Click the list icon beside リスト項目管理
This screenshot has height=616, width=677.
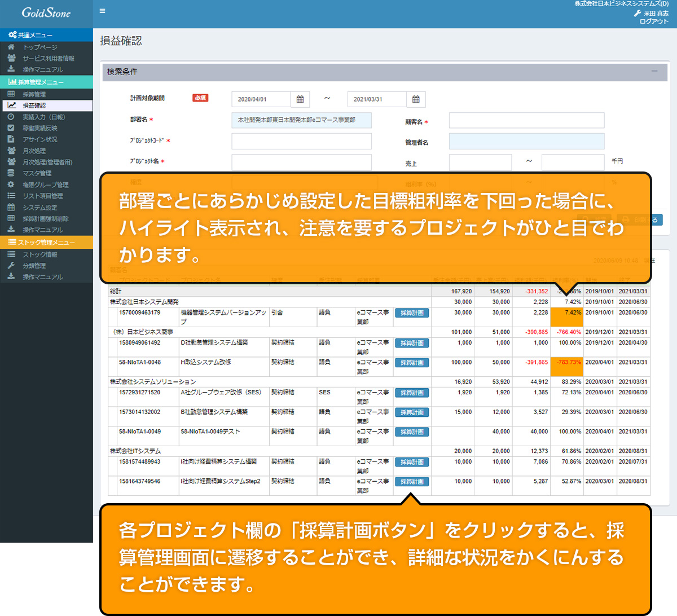(x=11, y=196)
